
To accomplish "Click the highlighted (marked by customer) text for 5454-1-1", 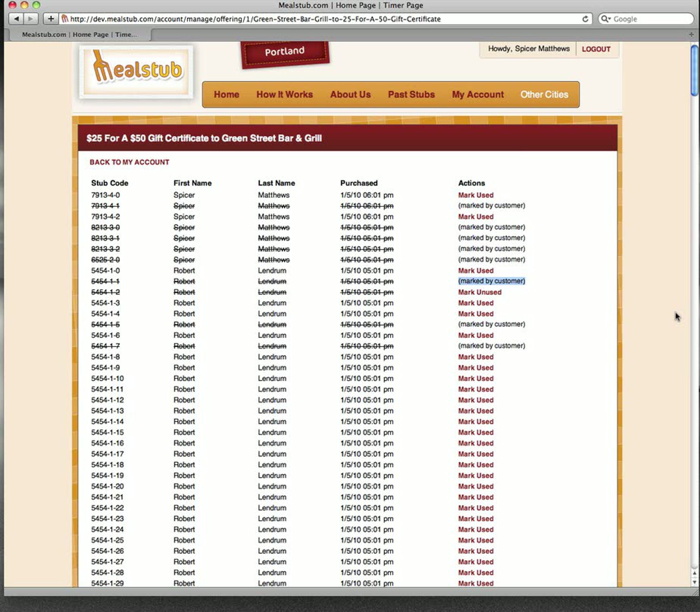I will tap(492, 281).
